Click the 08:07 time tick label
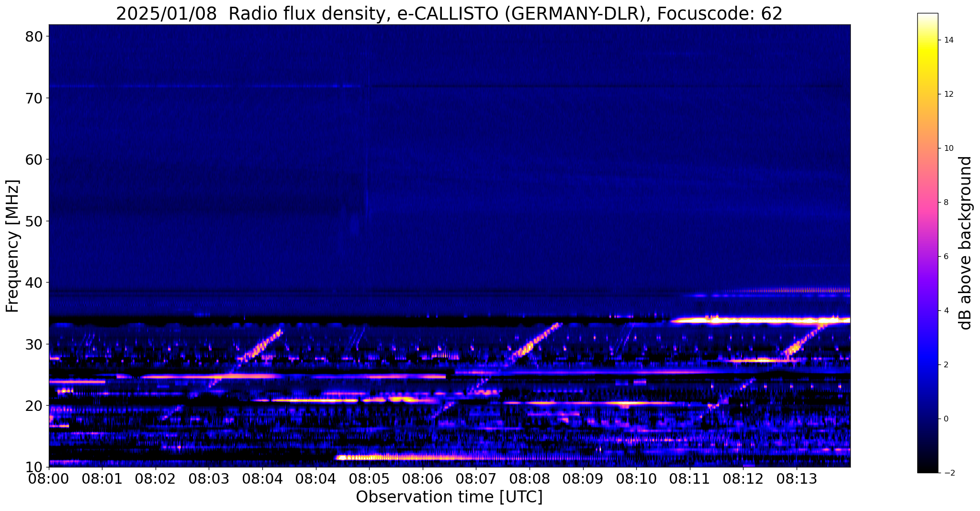This screenshot has width=980, height=511. 476,478
